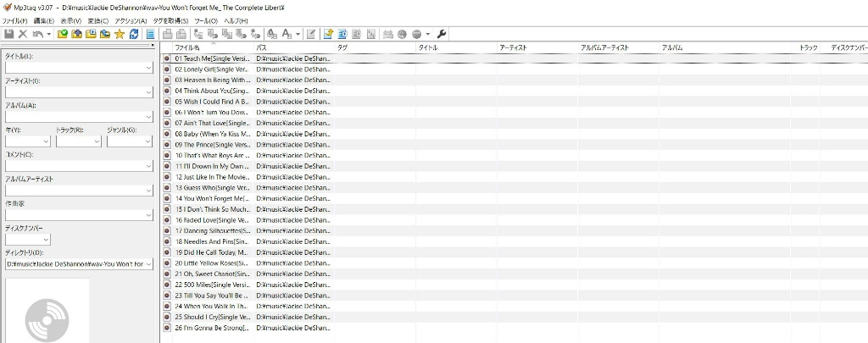
Task: Click the Save tag floppy disk icon
Action: click(8, 34)
